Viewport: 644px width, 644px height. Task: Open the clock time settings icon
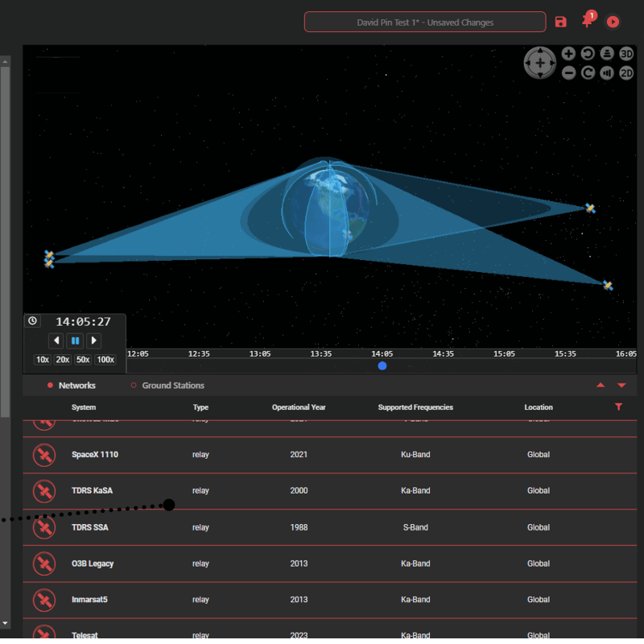pyautogui.click(x=32, y=320)
